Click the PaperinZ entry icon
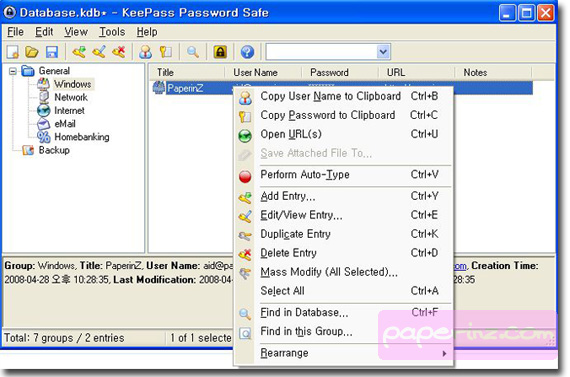Viewport: 570px width, 377px height. 159,88
